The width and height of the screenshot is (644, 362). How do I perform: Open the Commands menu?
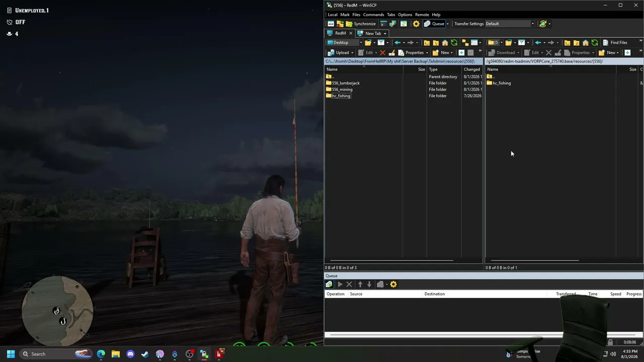[373, 15]
